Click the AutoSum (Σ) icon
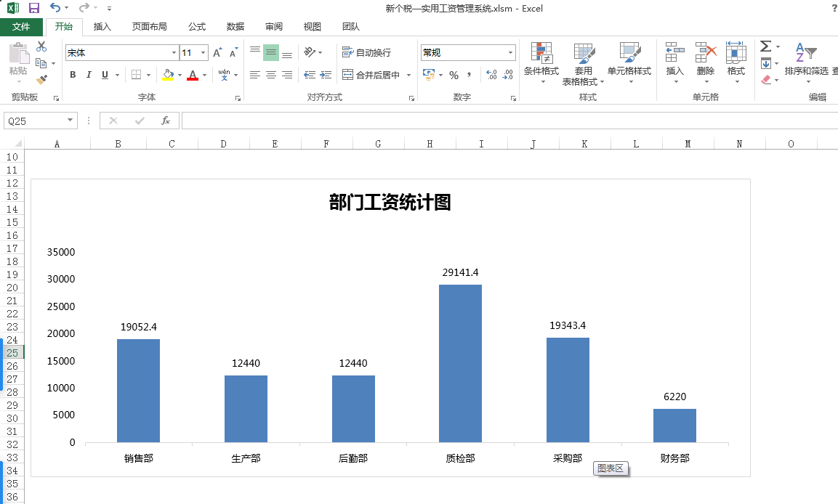This screenshot has height=504, width=838. [x=765, y=45]
